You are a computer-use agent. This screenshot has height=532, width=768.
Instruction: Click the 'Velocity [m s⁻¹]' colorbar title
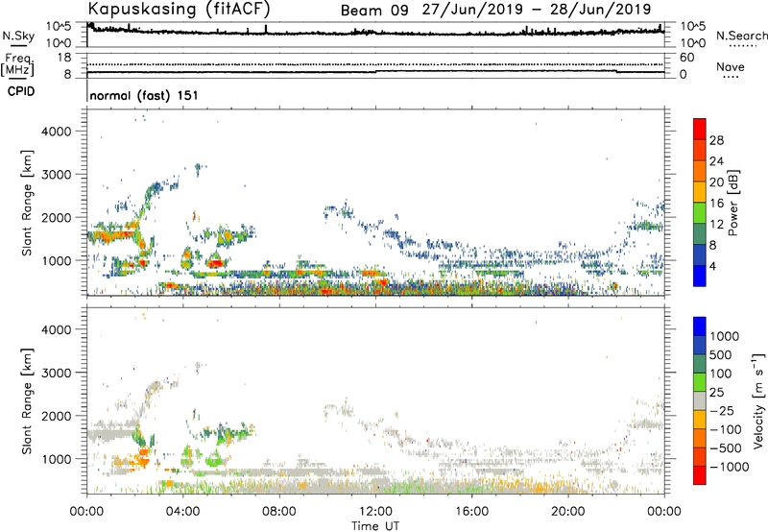click(x=757, y=400)
